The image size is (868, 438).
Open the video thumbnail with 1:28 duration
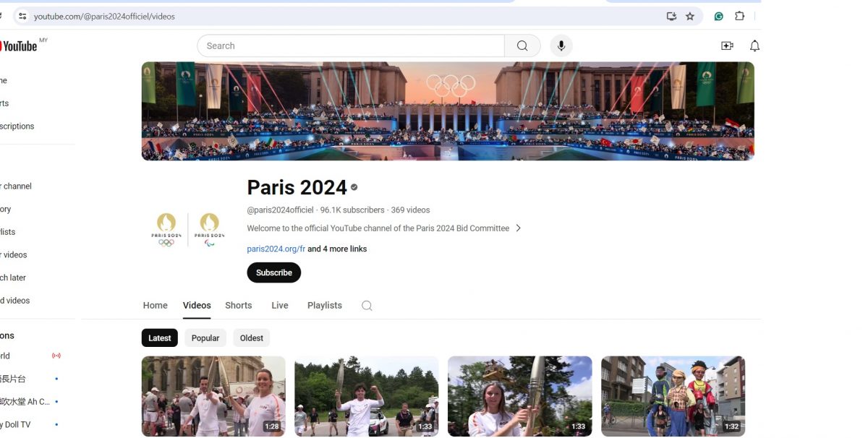click(213, 396)
